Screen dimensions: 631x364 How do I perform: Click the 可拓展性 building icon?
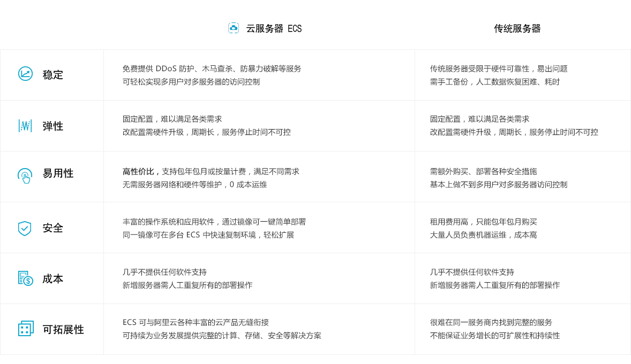(26, 329)
